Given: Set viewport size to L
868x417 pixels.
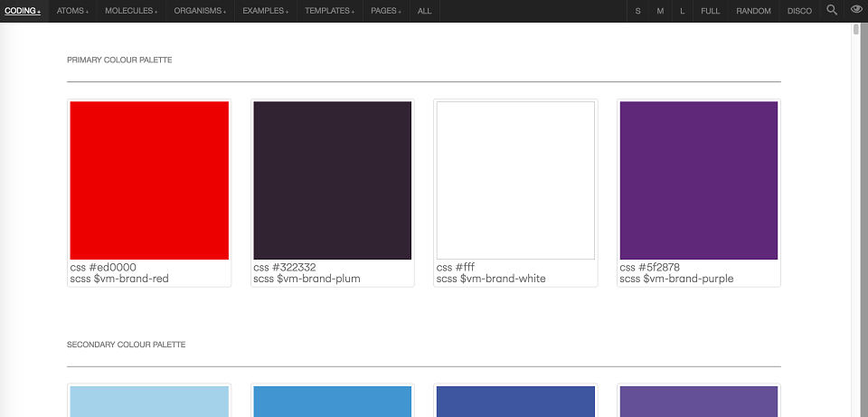Looking at the screenshot, I should coord(682,11).
